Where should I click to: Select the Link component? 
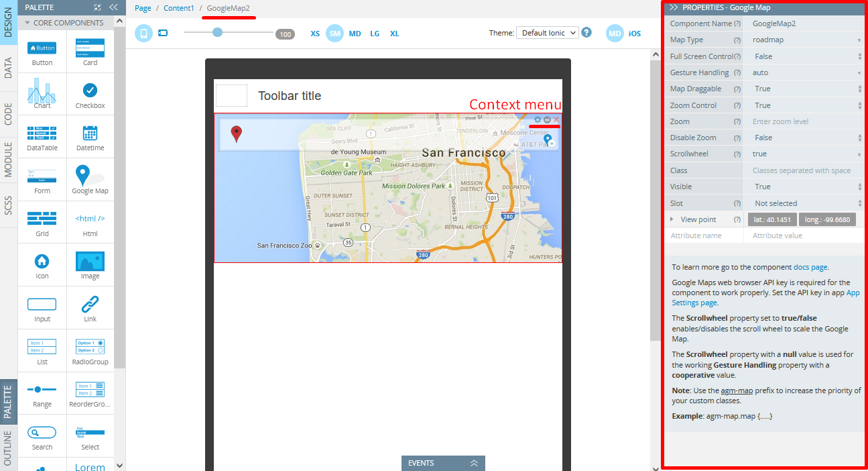[x=90, y=308]
